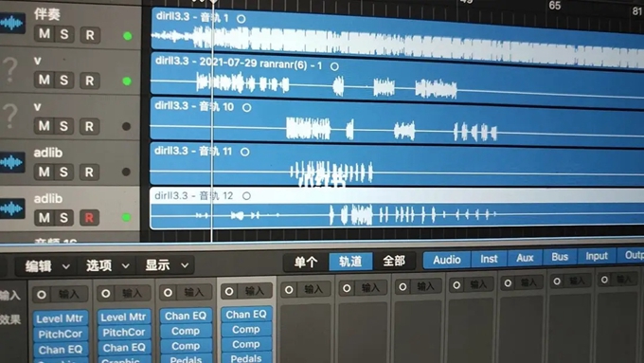Switch mixer view to 单个
Image resolution: width=644 pixels, height=363 pixels.
[307, 262]
